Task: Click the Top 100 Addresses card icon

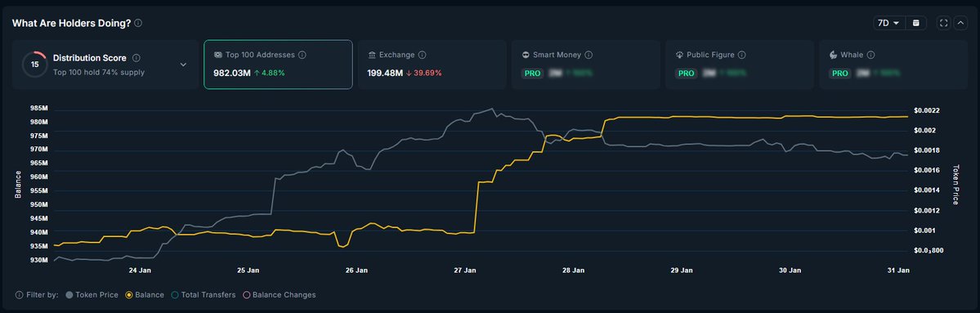Action: coord(217,55)
